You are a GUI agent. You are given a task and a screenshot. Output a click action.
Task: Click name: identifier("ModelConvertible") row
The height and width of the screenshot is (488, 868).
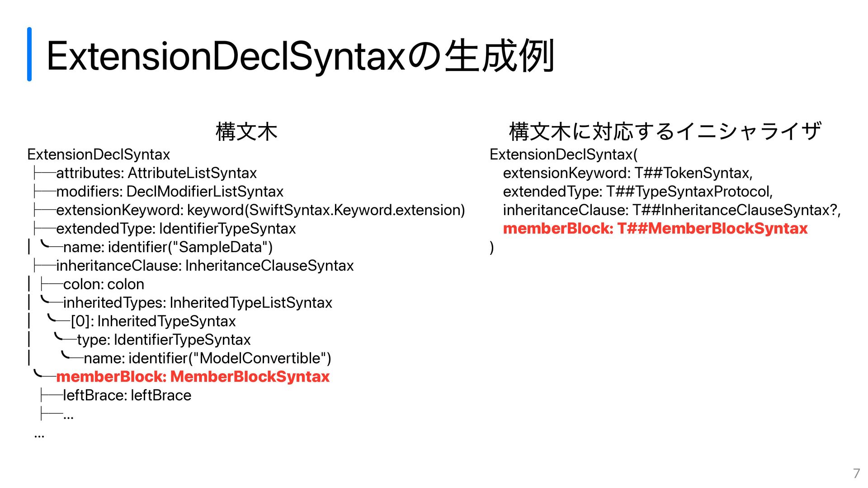tap(208, 358)
